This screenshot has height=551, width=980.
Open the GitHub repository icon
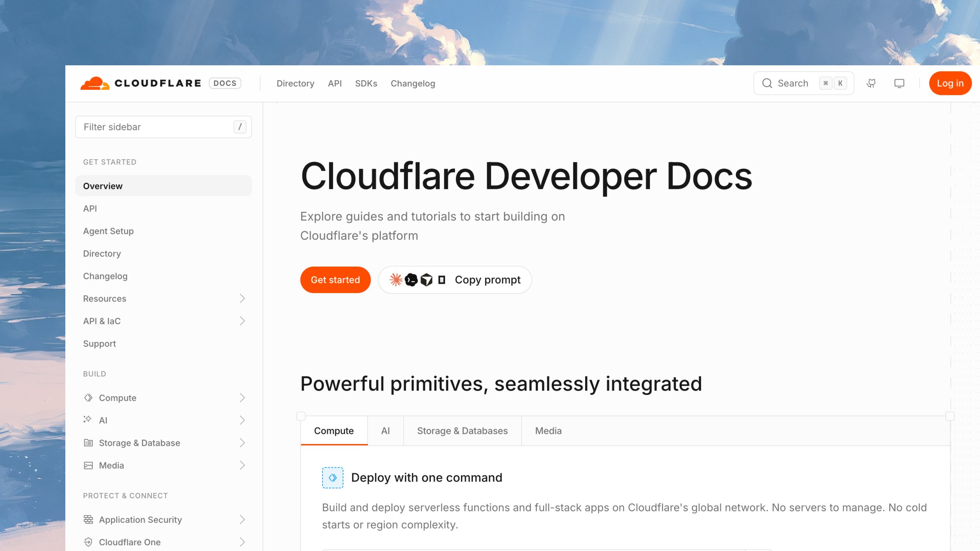point(871,83)
